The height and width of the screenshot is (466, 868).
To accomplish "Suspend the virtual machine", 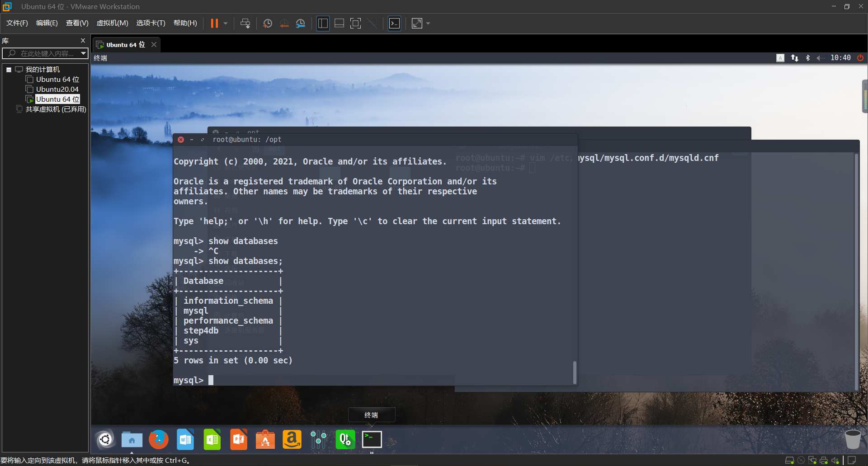I will tap(214, 23).
